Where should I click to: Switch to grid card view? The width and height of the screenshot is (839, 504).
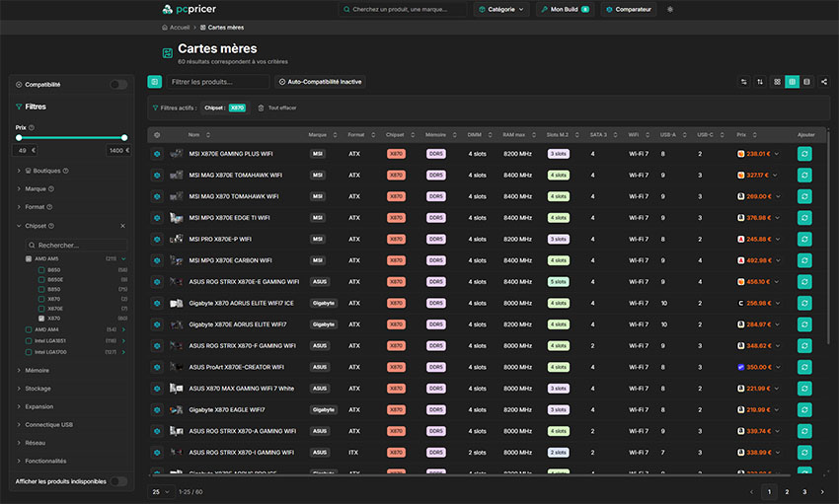coord(778,82)
